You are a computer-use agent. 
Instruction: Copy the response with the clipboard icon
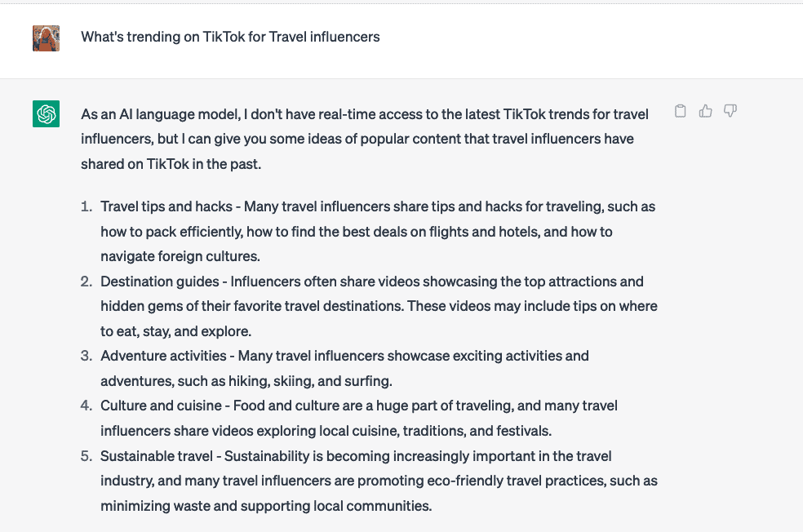tap(680, 111)
